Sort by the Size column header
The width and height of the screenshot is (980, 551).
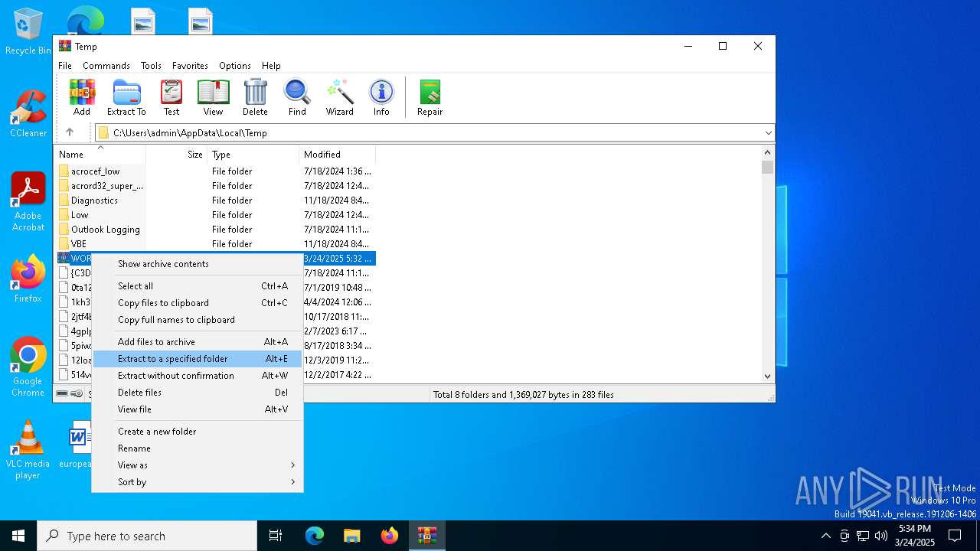[x=176, y=155]
